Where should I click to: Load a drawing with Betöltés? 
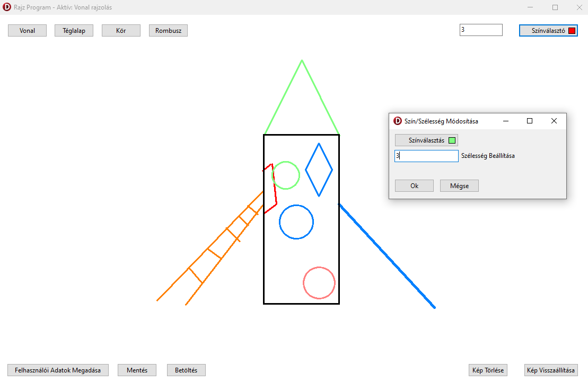pyautogui.click(x=186, y=370)
